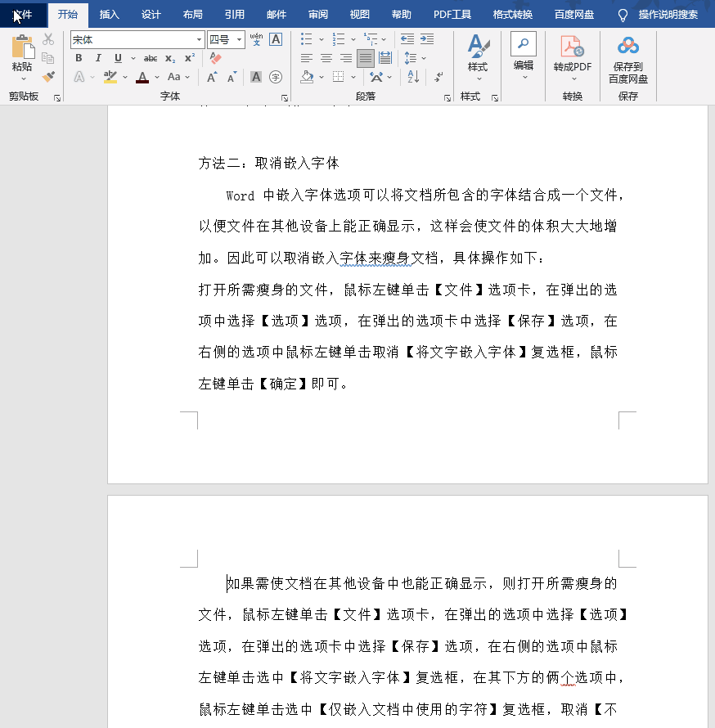Viewport: 715px width, 728px height.
Task: Click the character border icon (boxed A)
Action: (276, 39)
